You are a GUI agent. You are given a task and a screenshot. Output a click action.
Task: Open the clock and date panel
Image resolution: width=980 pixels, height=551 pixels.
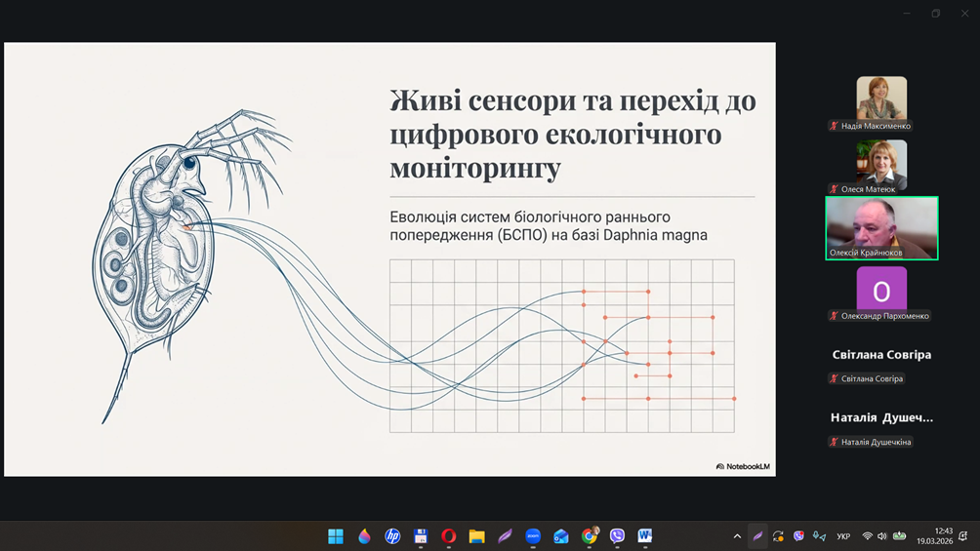934,535
